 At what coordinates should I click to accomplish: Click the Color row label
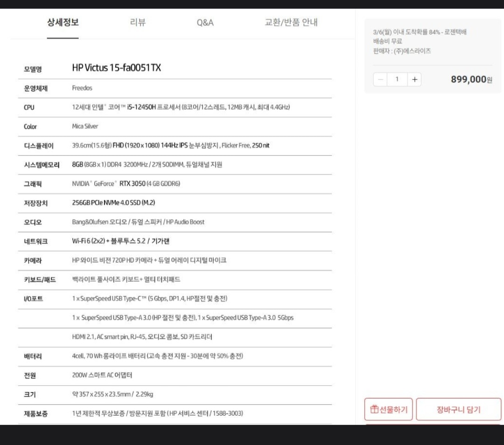pyautogui.click(x=30, y=126)
